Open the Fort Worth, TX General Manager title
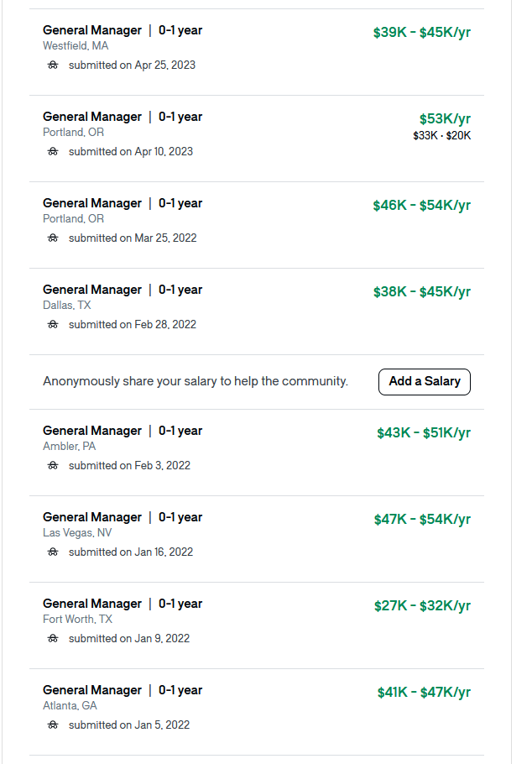 pyautogui.click(x=92, y=604)
